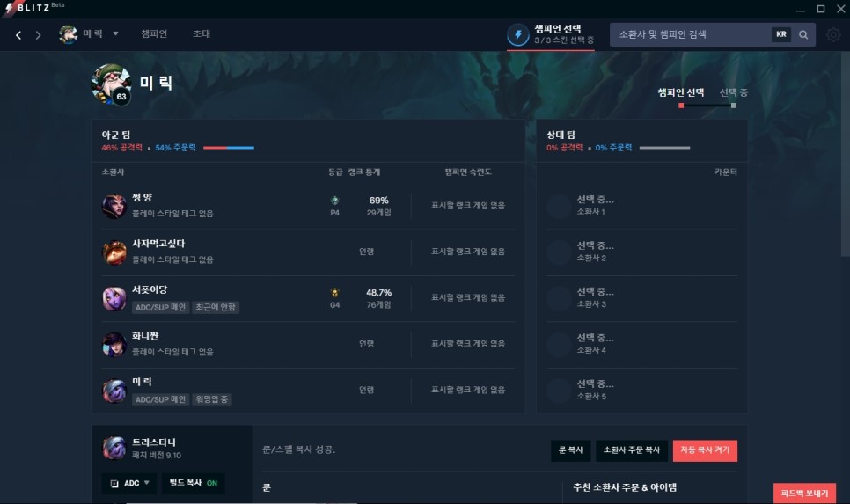Screen dimensions: 850x504
Task: Click the 소환사 주문 복사 button
Action: (x=632, y=450)
